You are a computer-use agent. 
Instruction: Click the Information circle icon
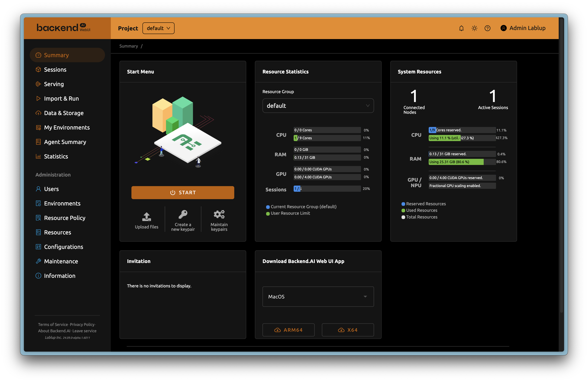click(38, 276)
